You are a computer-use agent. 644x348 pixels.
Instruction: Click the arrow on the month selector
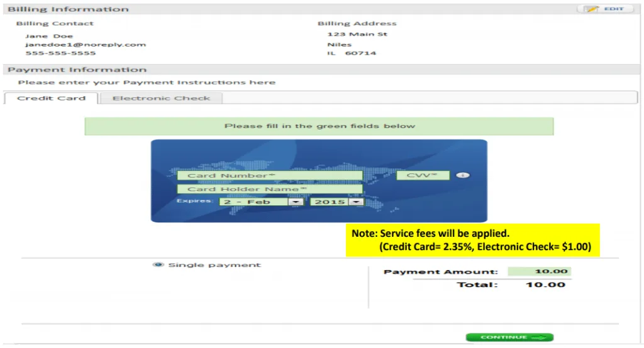point(295,202)
